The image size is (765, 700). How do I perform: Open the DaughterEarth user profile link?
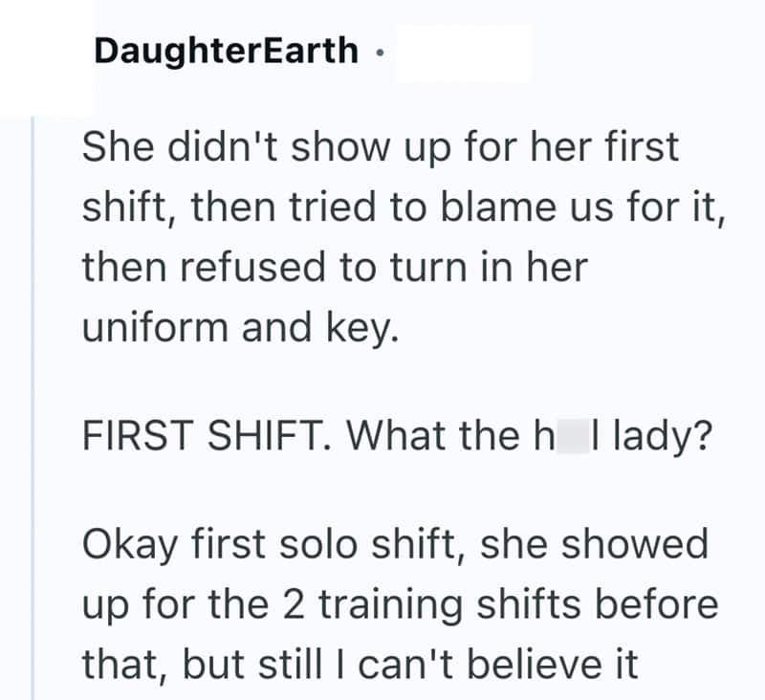(x=226, y=51)
